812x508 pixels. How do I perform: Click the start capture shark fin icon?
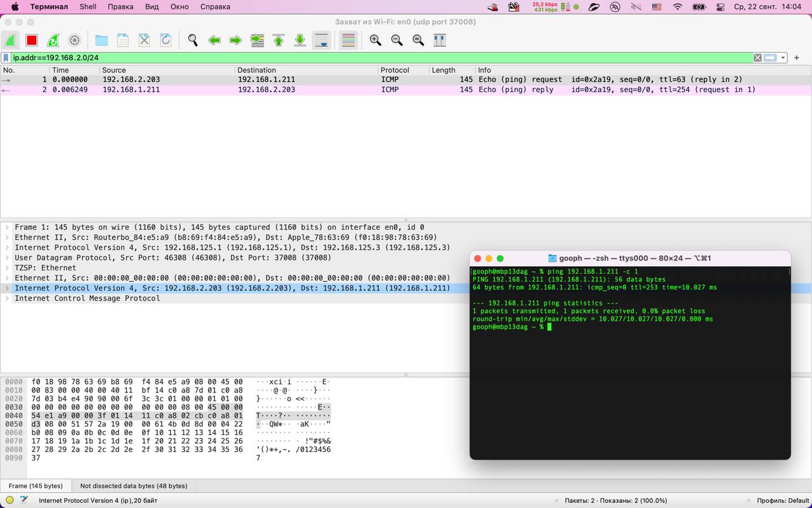[10, 40]
